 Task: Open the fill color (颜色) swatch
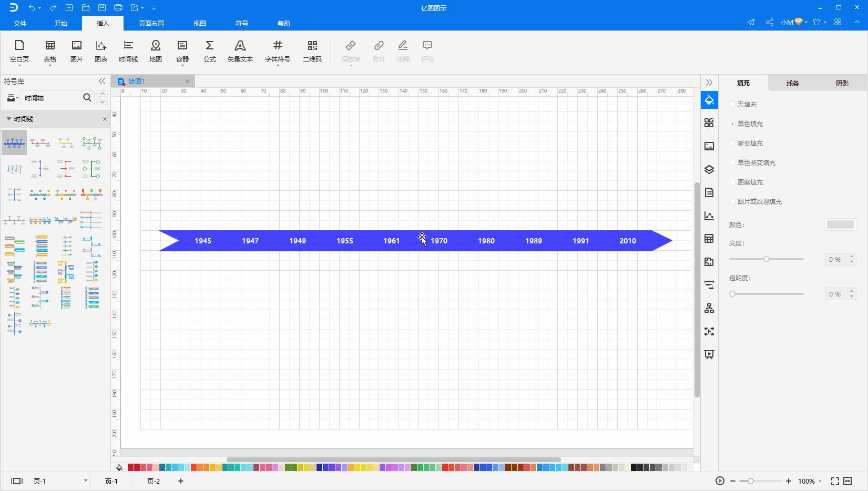click(x=841, y=224)
